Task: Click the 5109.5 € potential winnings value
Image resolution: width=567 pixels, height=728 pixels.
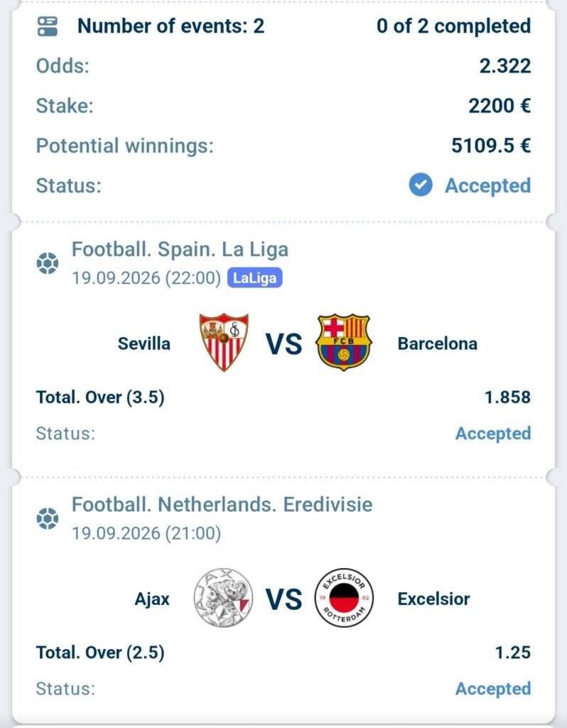Action: tap(491, 146)
